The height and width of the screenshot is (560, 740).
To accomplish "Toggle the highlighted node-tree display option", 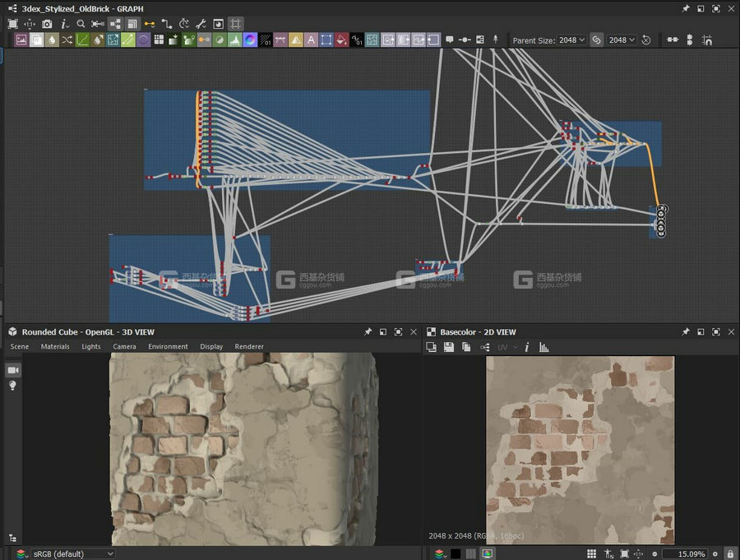I will [x=115, y=24].
